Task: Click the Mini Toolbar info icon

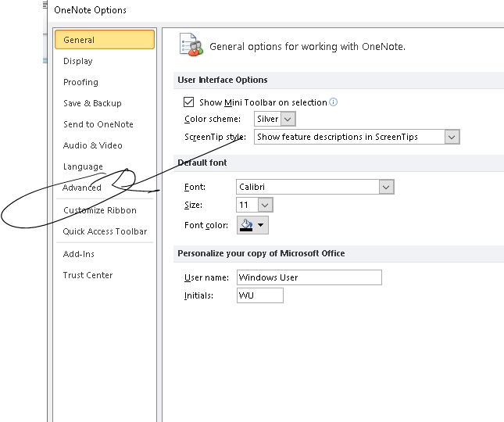Action: pos(334,102)
